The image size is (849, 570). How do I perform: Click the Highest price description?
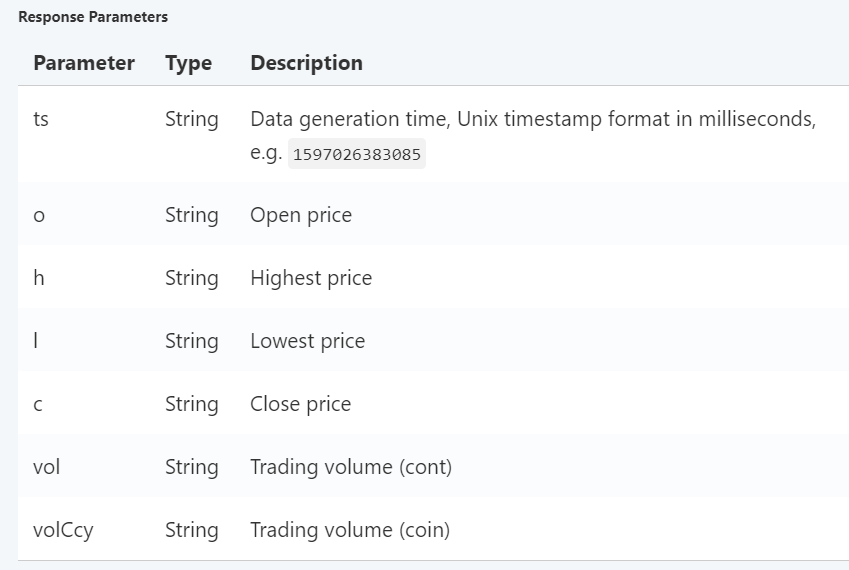tap(311, 278)
